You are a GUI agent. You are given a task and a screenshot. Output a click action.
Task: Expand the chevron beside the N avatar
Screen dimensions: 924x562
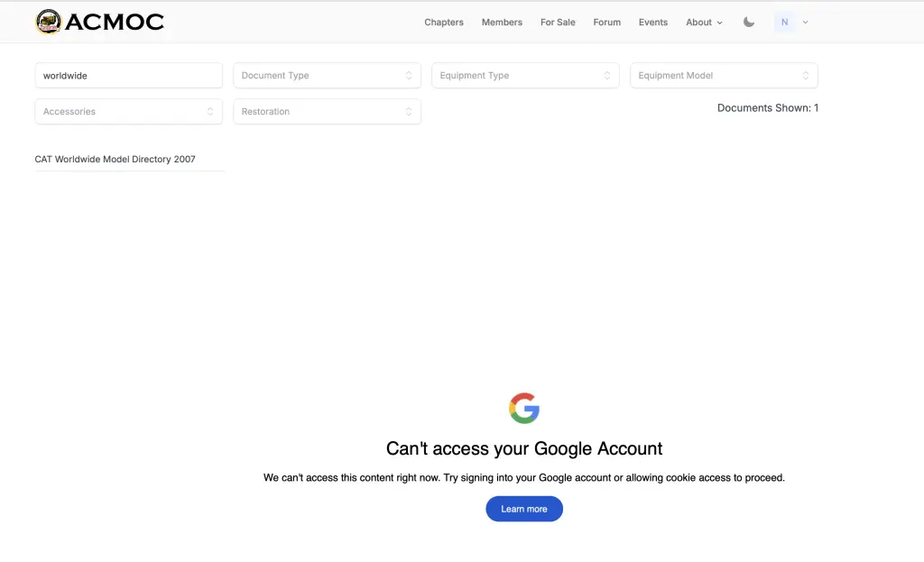click(x=806, y=23)
